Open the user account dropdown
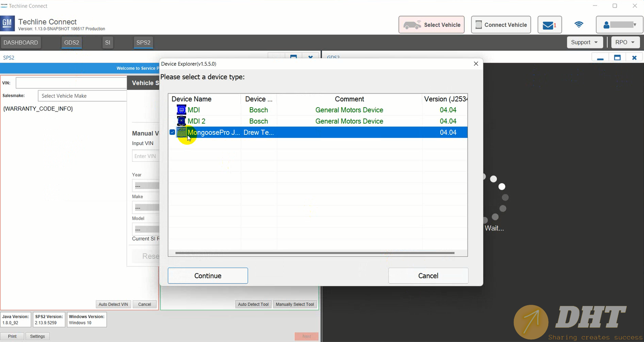This screenshot has width=644, height=342. (619, 25)
